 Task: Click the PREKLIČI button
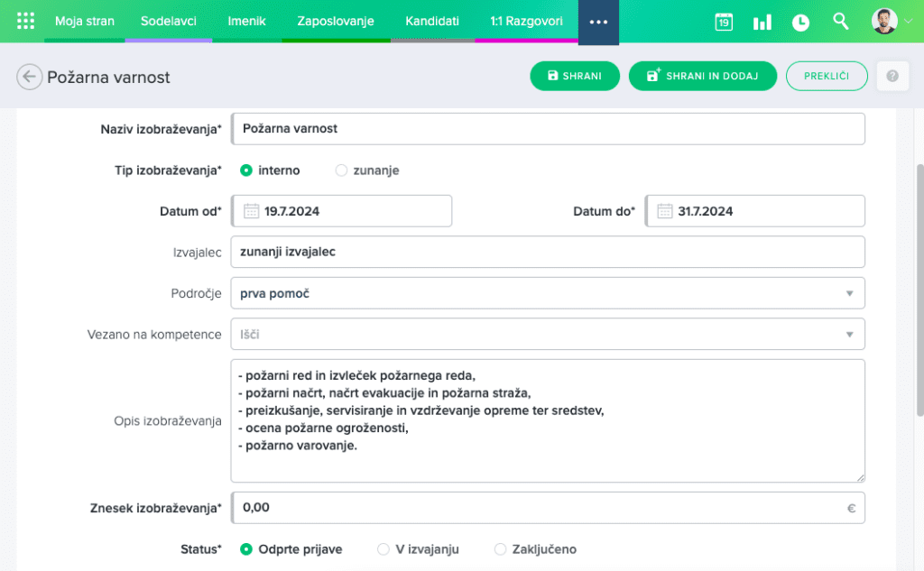click(x=827, y=77)
